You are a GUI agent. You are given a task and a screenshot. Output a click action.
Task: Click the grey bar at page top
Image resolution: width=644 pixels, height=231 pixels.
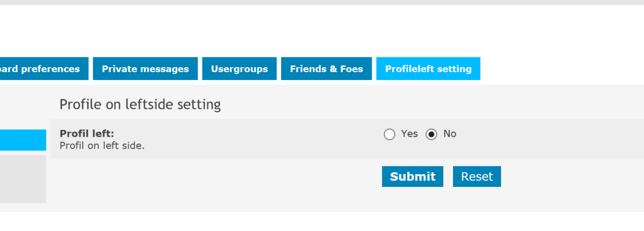[322, 2]
